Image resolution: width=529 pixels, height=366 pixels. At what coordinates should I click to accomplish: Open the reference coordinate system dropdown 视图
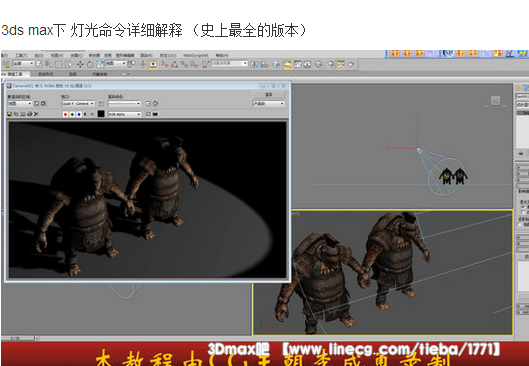tap(116, 63)
